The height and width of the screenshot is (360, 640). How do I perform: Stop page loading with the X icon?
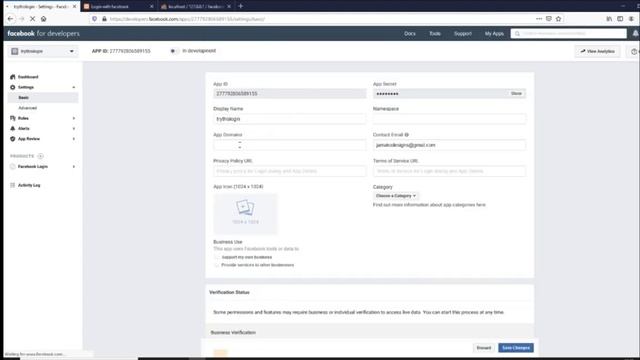click(32, 19)
